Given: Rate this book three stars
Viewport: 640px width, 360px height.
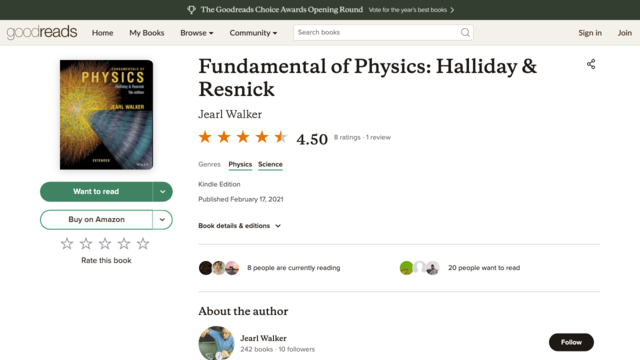Looking at the screenshot, I should [x=105, y=244].
